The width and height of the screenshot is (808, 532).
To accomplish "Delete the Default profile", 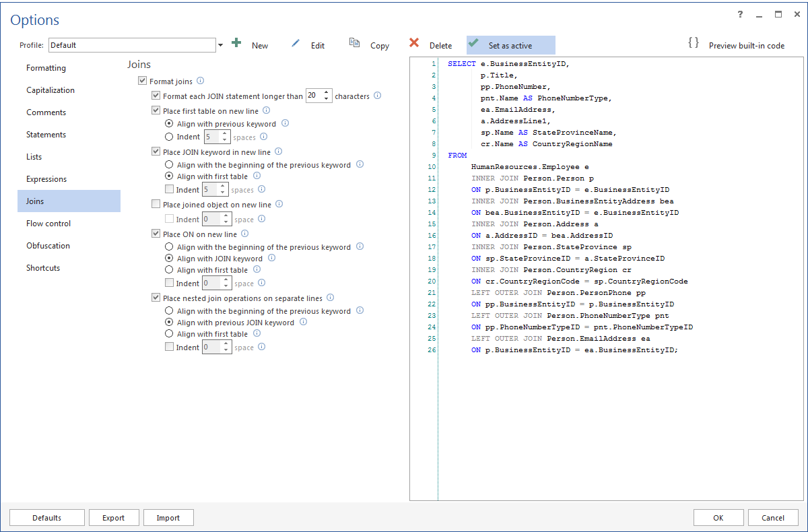I will coord(413,42).
